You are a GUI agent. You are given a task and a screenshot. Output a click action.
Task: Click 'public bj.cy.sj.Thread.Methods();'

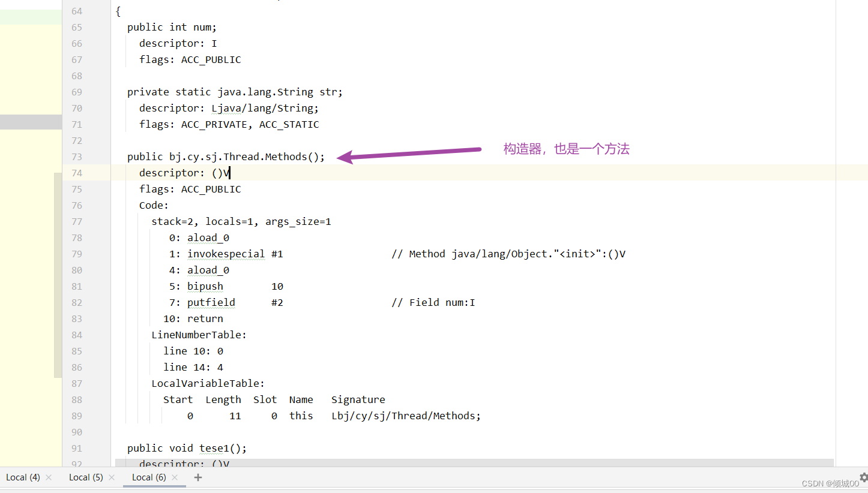click(x=226, y=157)
